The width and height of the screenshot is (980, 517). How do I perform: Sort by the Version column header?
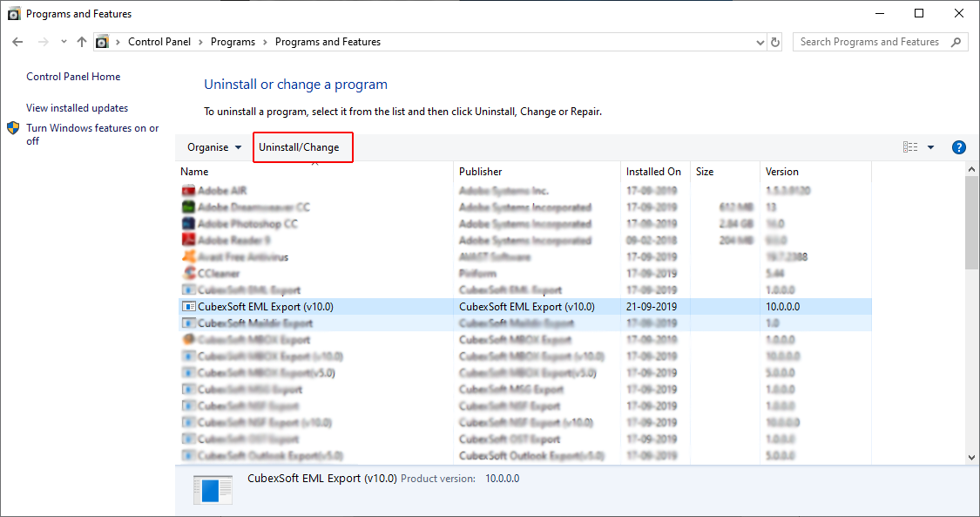pyautogui.click(x=815, y=171)
